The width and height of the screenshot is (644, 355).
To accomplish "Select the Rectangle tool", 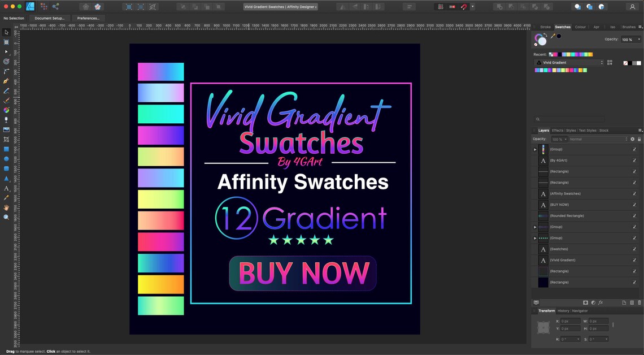I will click(x=6, y=149).
